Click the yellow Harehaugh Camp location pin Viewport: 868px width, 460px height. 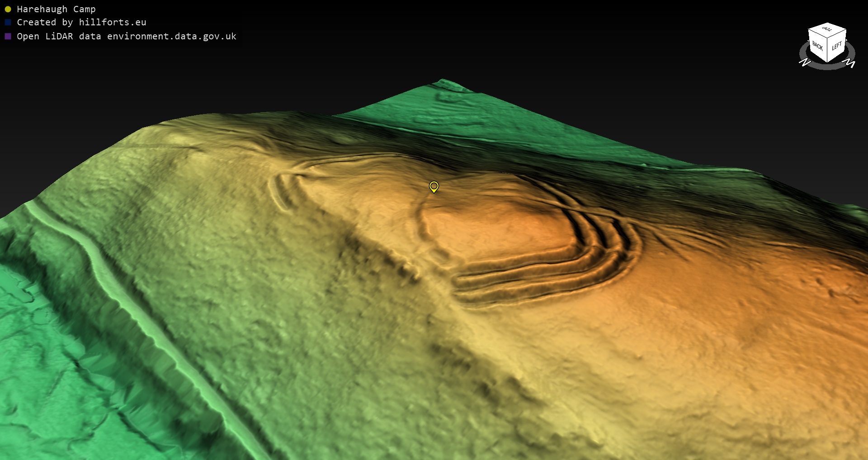pyautogui.click(x=434, y=186)
